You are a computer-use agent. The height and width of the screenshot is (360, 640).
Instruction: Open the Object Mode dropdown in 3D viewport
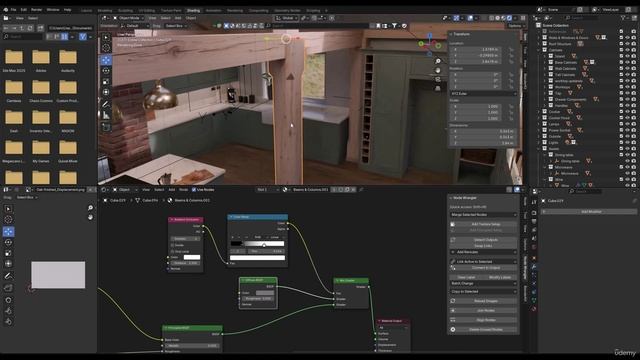coord(128,18)
